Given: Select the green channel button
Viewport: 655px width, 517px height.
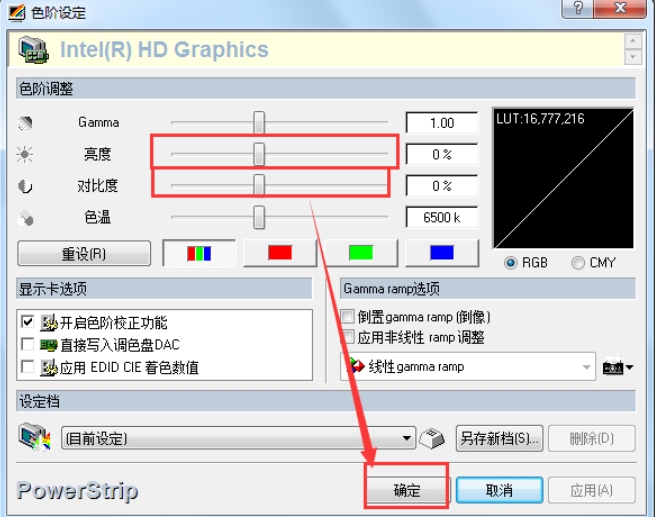Looking at the screenshot, I should pyautogui.click(x=361, y=253).
